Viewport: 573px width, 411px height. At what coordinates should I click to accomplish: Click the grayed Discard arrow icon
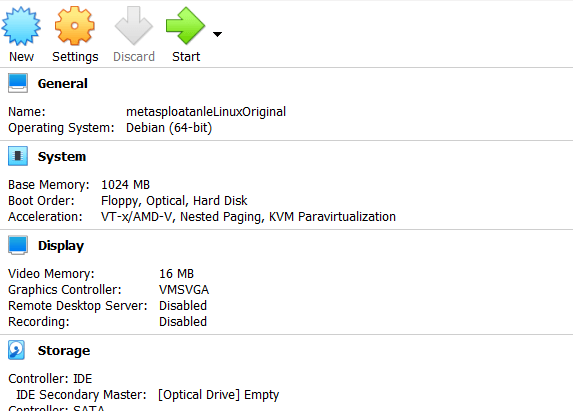coord(134,26)
